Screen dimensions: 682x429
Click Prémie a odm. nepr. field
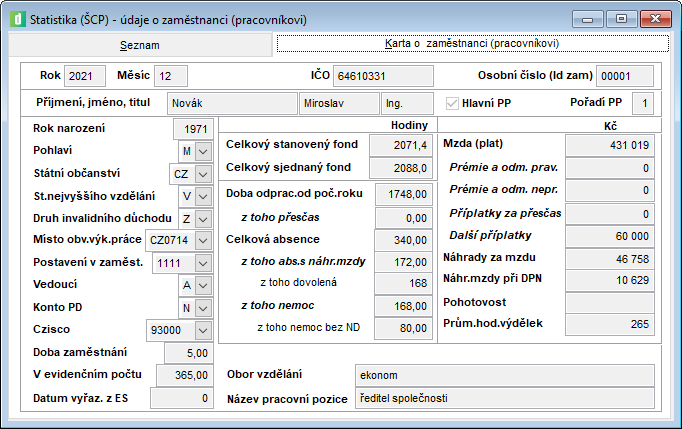pos(610,190)
